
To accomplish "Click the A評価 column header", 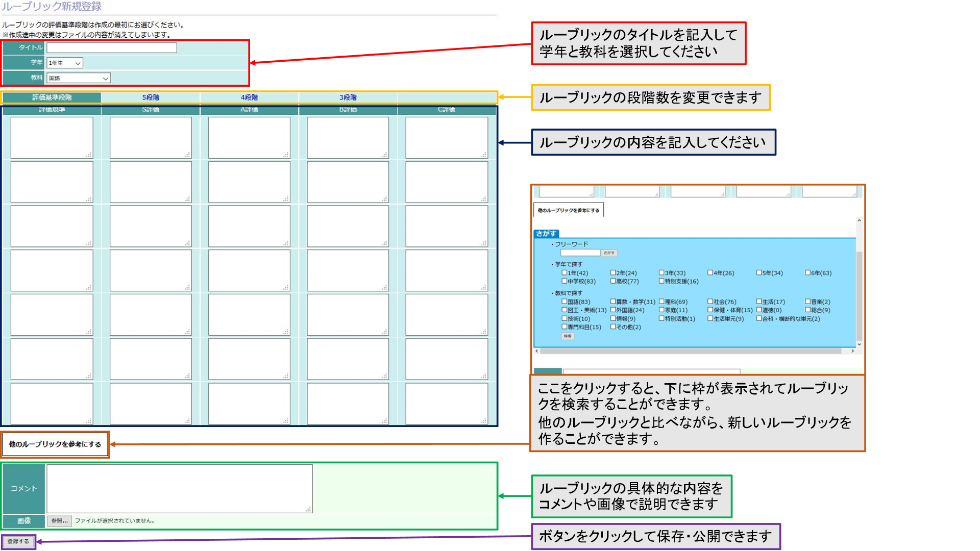I will [x=249, y=110].
